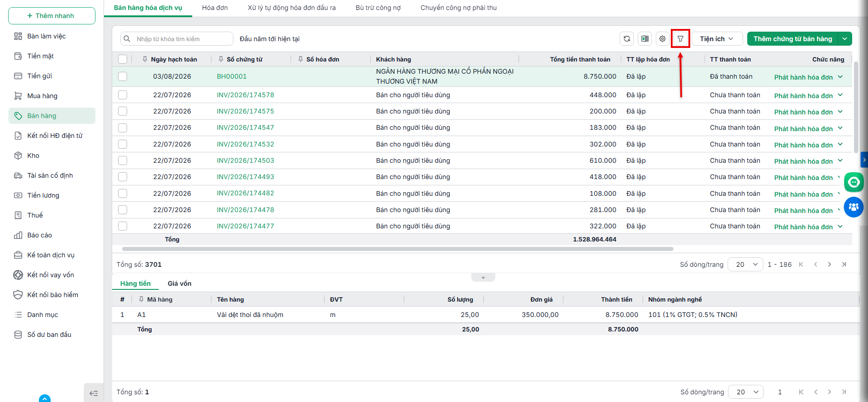The image size is (868, 402).
Task: Switch to Hóa đơn tab
Action: click(x=215, y=8)
